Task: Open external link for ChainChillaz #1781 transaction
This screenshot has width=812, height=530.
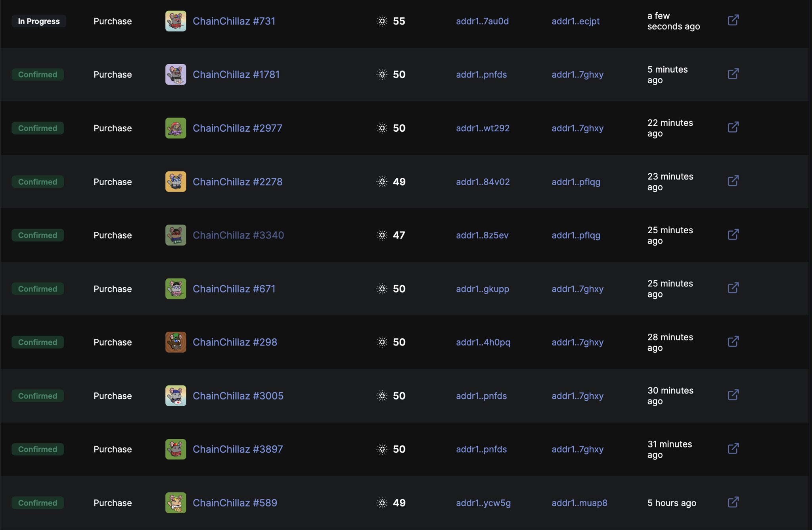Action: click(x=733, y=74)
